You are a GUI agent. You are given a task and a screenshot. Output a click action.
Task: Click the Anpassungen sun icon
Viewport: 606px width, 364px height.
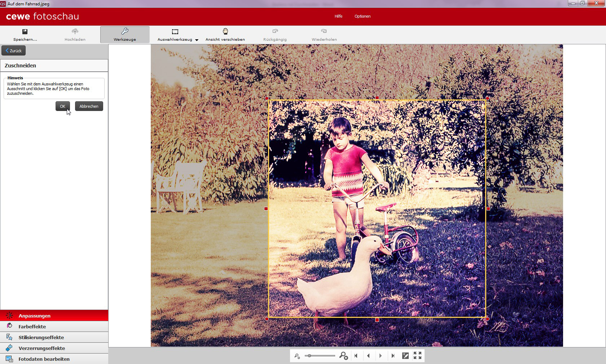tap(9, 315)
